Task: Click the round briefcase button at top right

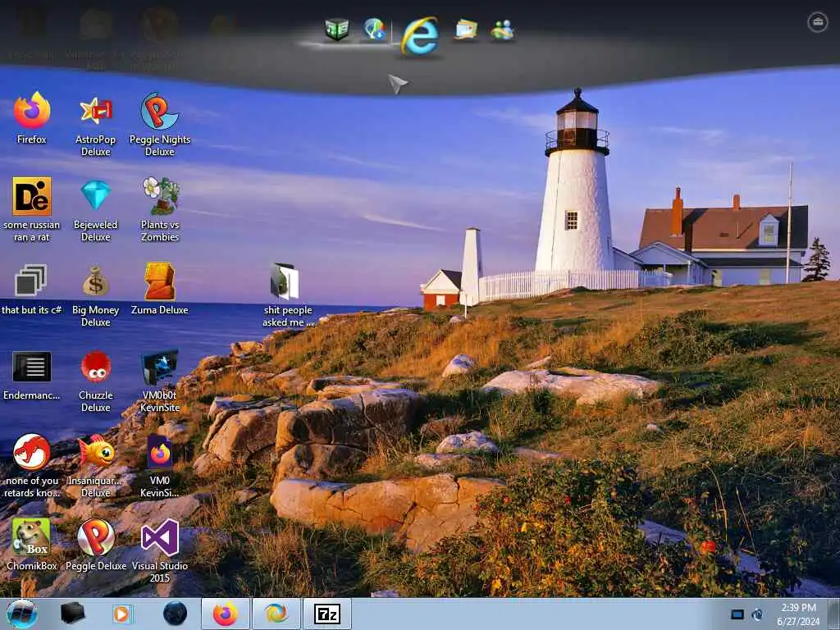Action: tap(818, 22)
